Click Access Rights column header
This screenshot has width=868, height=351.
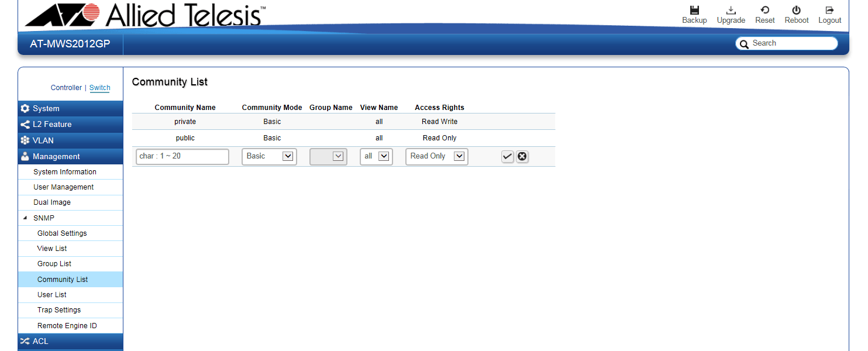click(439, 108)
